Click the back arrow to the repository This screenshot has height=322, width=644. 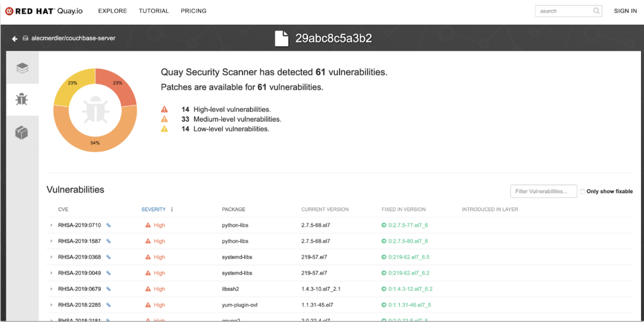pos(15,39)
